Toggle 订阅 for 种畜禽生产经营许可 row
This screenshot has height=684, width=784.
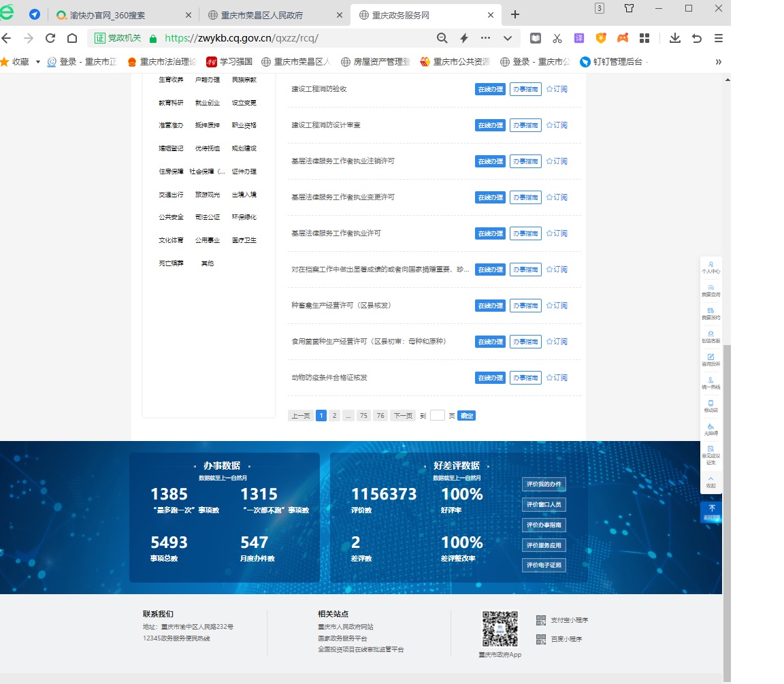557,306
